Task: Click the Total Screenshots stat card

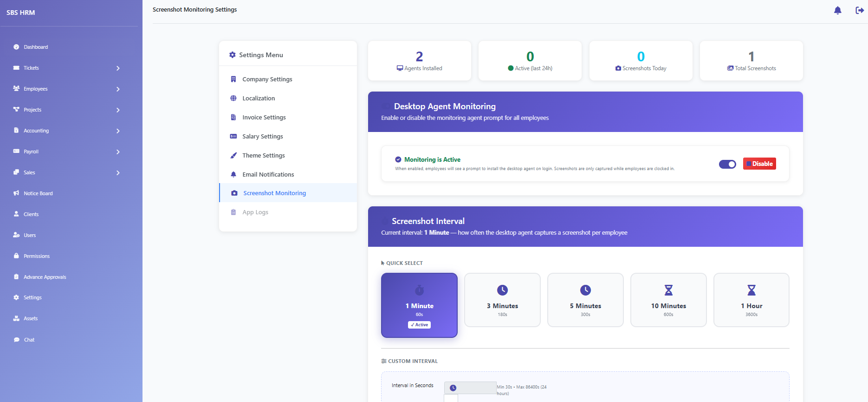Action: coord(751,61)
